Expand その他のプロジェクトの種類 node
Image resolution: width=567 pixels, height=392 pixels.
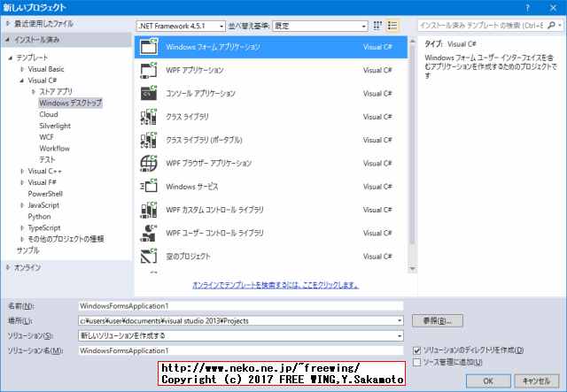pyautogui.click(x=22, y=239)
